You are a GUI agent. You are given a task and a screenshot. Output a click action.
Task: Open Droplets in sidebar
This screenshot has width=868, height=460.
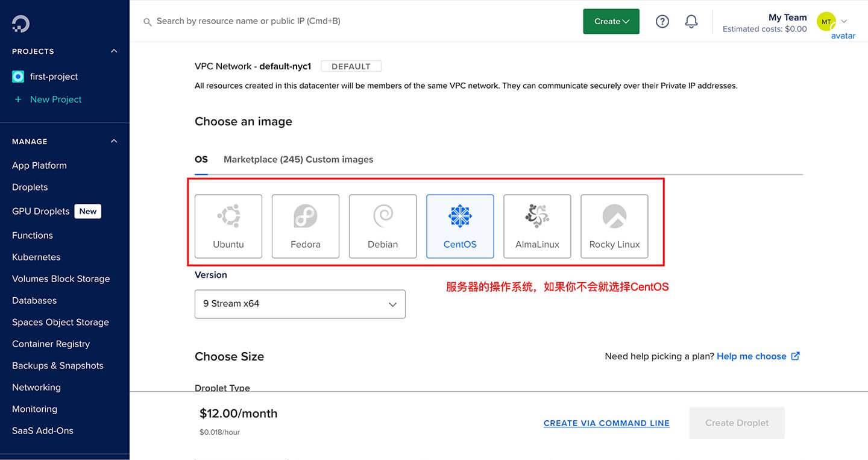pos(30,187)
